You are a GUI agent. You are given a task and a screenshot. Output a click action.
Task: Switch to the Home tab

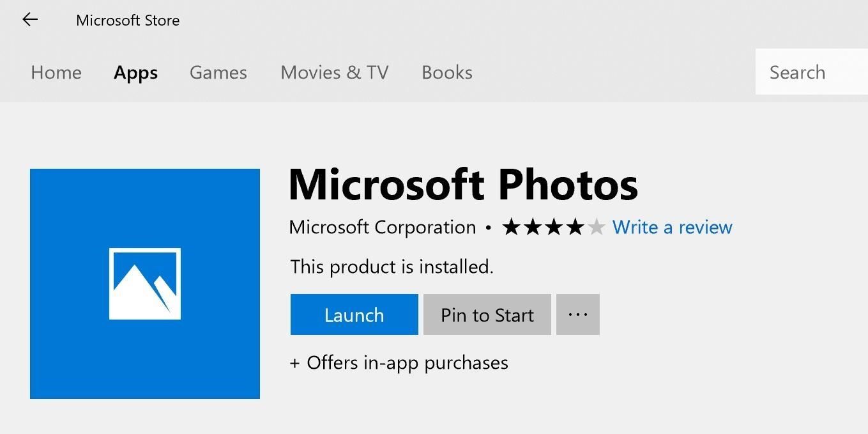(x=56, y=72)
